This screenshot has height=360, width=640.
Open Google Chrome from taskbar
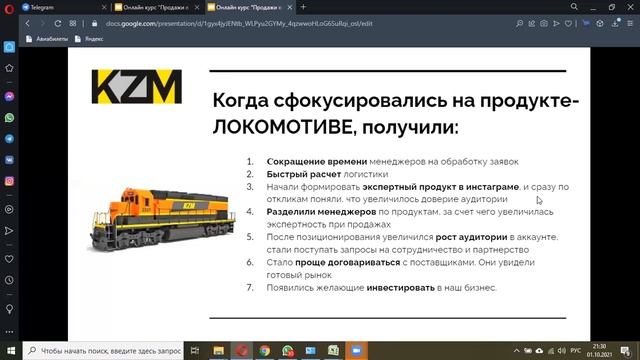[264, 351]
